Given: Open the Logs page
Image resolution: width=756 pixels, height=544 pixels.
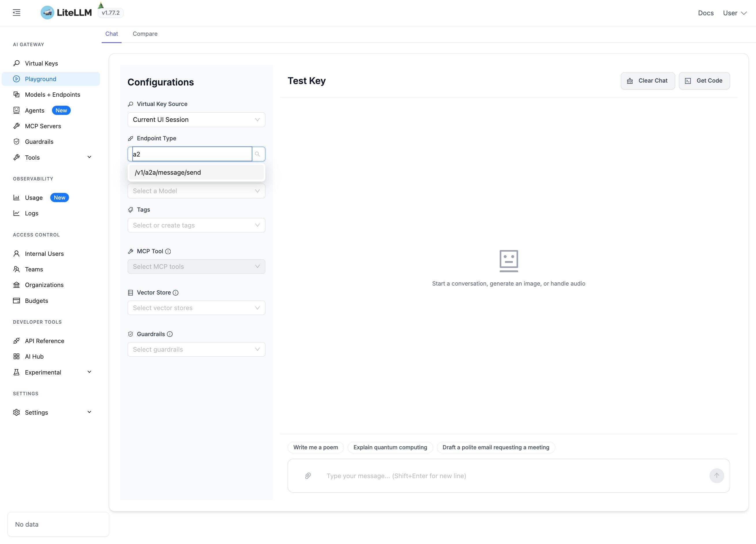Looking at the screenshot, I should [x=31, y=213].
